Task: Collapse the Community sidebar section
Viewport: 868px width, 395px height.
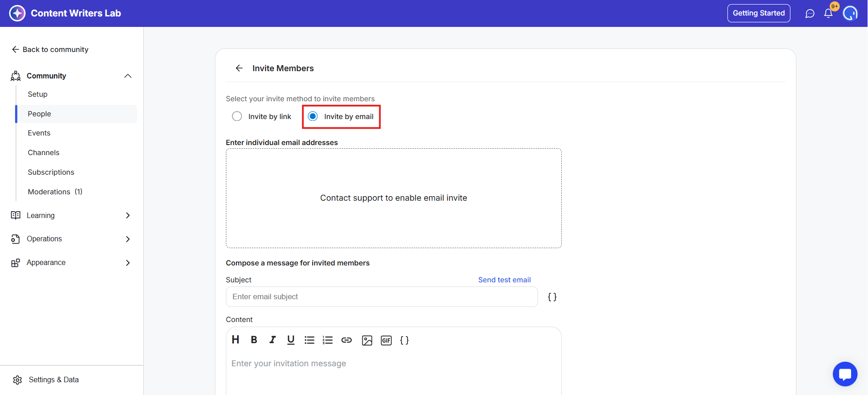Action: (x=128, y=76)
